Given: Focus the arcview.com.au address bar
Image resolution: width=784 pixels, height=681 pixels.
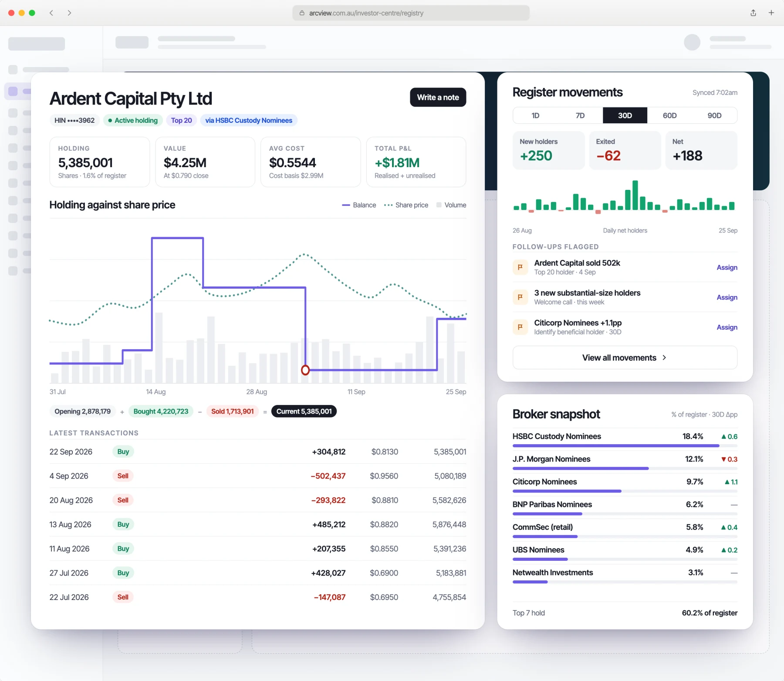Looking at the screenshot, I should (x=411, y=13).
